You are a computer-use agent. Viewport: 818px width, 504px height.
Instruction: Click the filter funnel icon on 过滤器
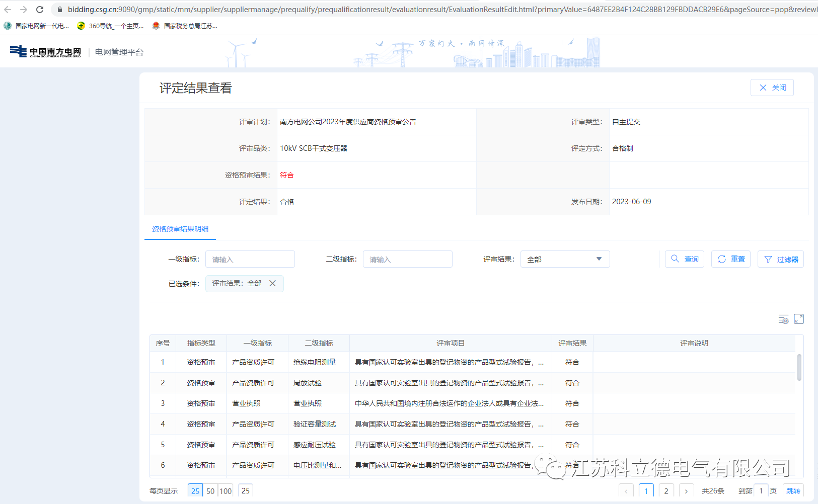768,259
